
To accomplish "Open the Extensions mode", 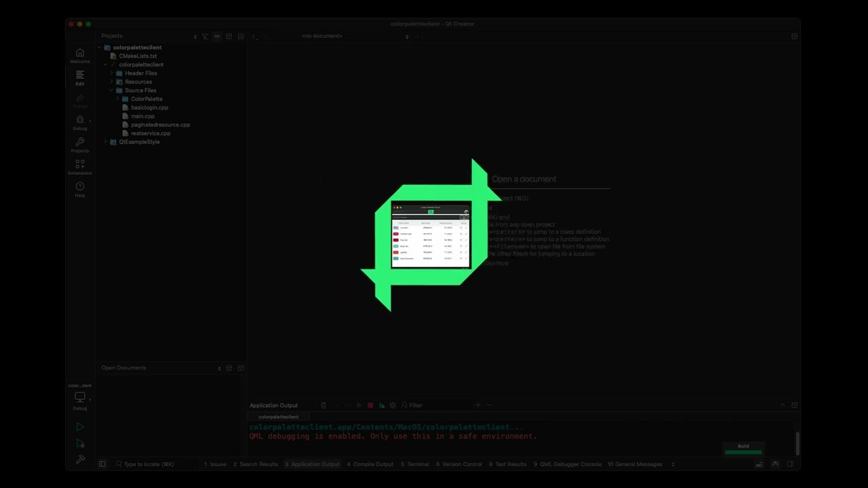I will click(80, 167).
